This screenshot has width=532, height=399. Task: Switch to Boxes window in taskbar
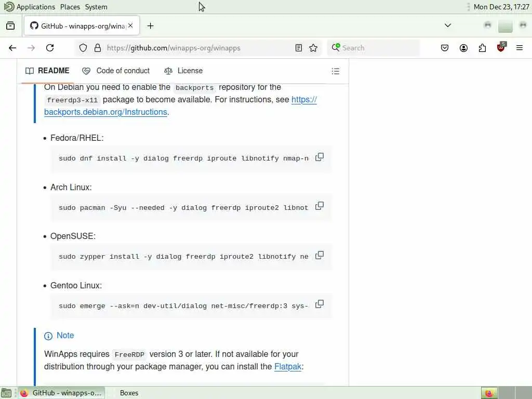129,393
